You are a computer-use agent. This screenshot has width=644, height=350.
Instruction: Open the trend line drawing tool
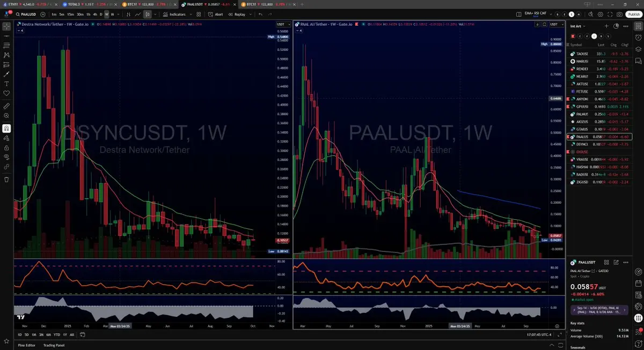point(6,36)
